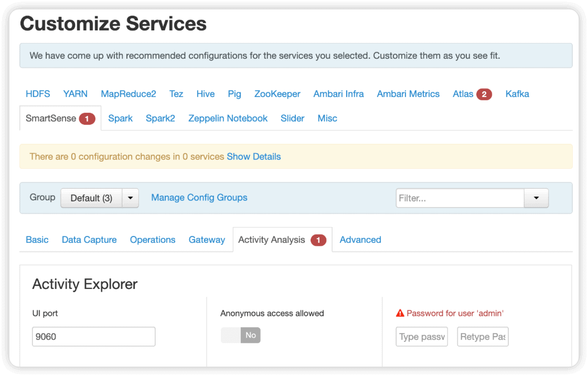588x376 pixels.
Task: Toggle Anonymous access allowed switch
Action: 240,335
